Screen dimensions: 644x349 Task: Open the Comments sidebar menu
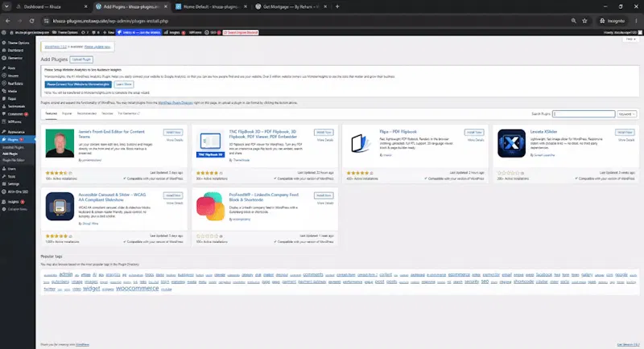(x=15, y=114)
